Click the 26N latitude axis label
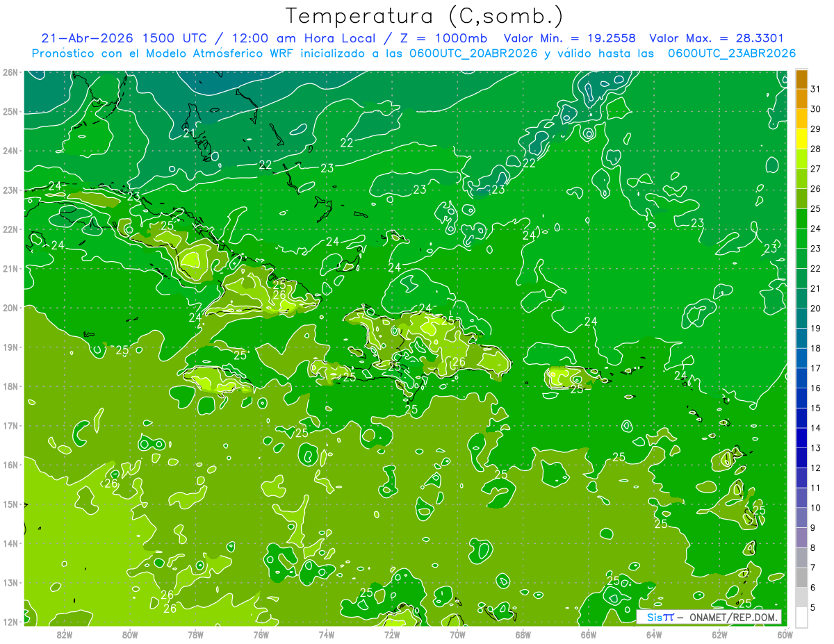The width and height of the screenshot is (834, 644). click(x=10, y=72)
